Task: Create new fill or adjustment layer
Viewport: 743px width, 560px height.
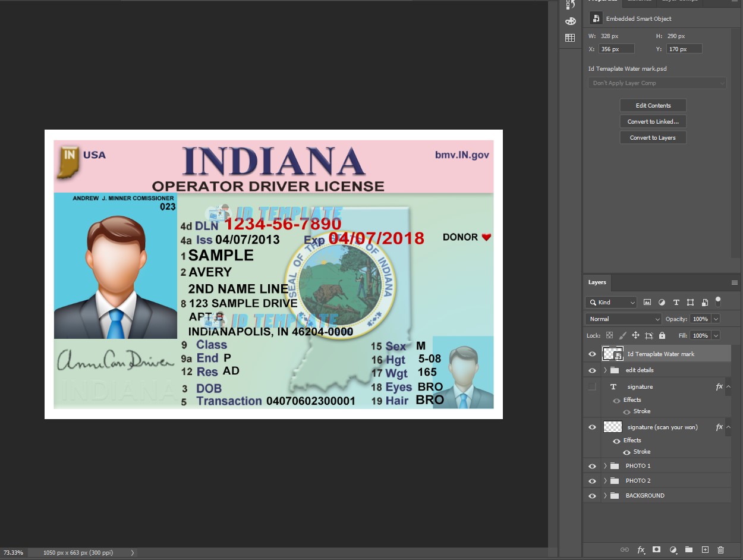Action: [x=673, y=550]
